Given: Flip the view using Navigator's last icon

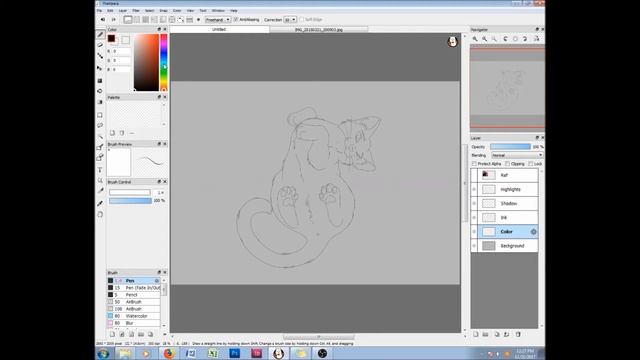Looking at the screenshot, I should [536, 39].
